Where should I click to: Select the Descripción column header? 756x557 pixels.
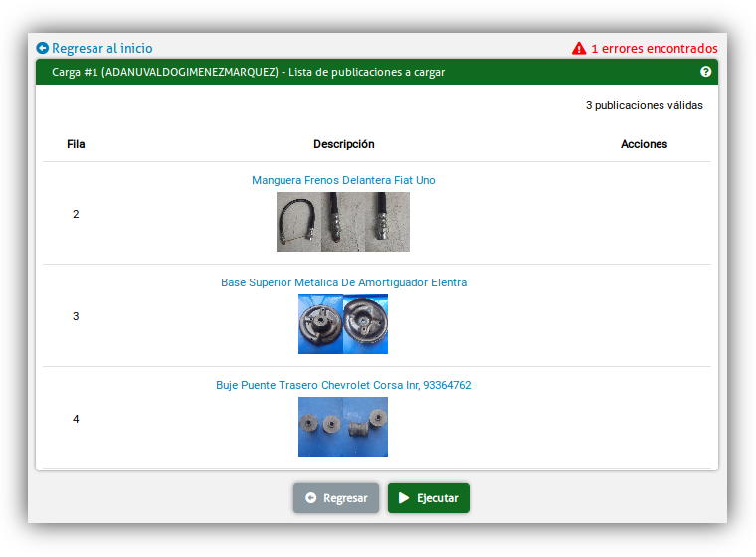[x=344, y=144]
